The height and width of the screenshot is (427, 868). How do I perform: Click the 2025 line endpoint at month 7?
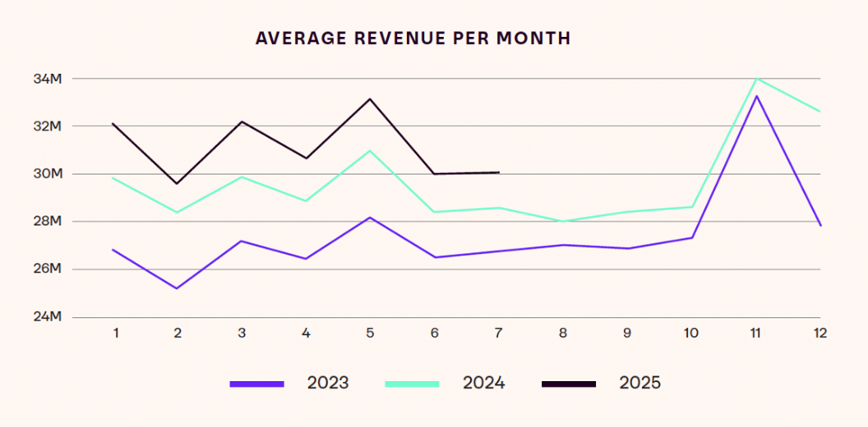(498, 172)
